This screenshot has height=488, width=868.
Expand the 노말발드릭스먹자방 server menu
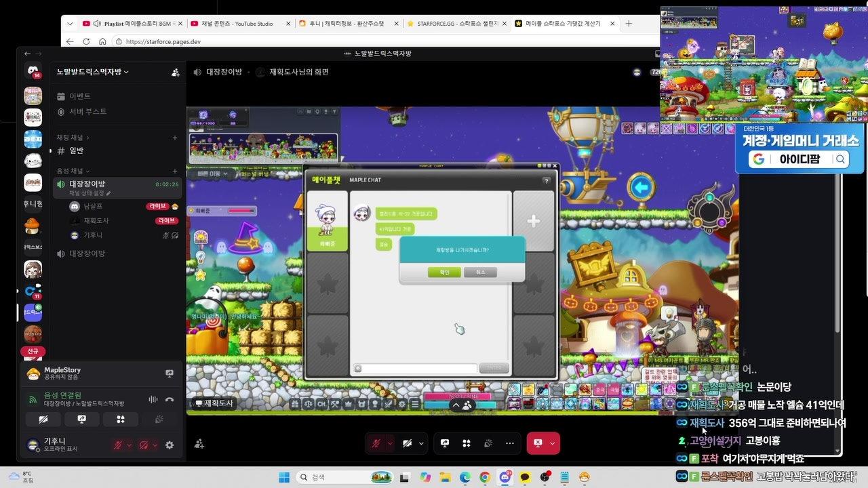pos(93,72)
